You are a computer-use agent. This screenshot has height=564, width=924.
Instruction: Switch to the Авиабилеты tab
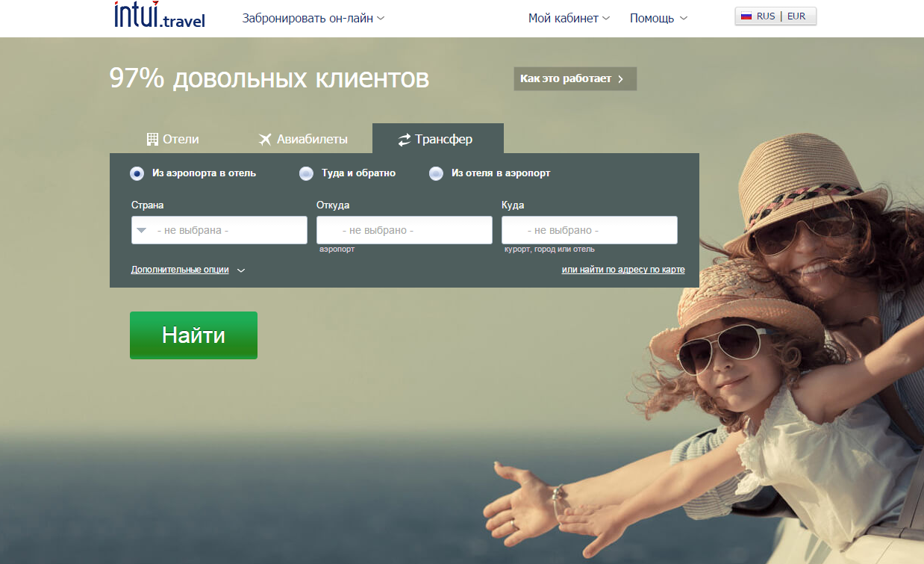[303, 139]
